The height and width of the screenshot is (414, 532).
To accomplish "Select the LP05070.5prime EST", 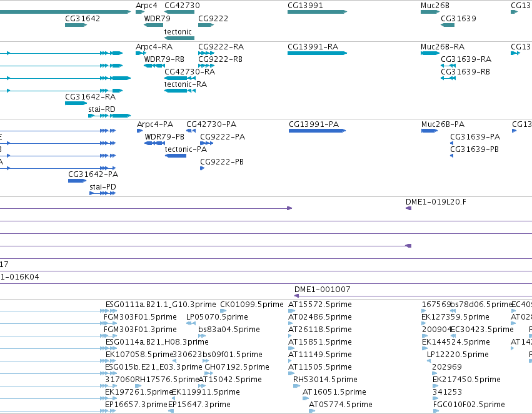I will pyautogui.click(x=191, y=324).
